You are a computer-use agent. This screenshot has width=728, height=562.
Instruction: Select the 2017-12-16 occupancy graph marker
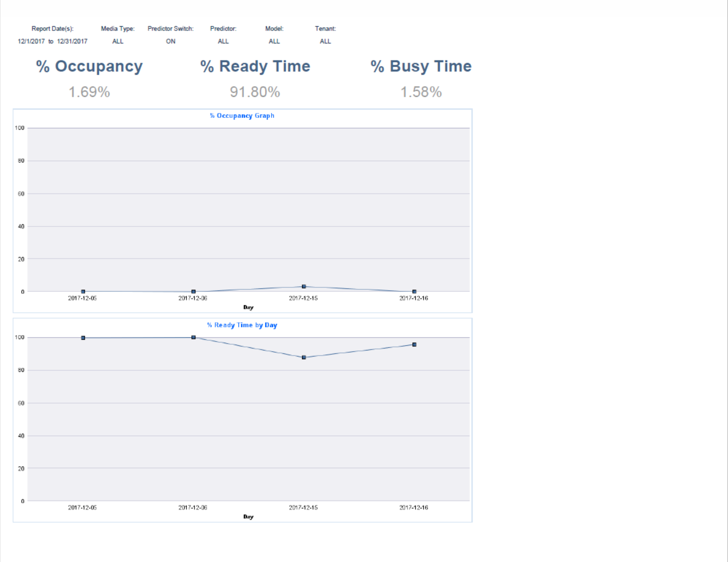[414, 292]
